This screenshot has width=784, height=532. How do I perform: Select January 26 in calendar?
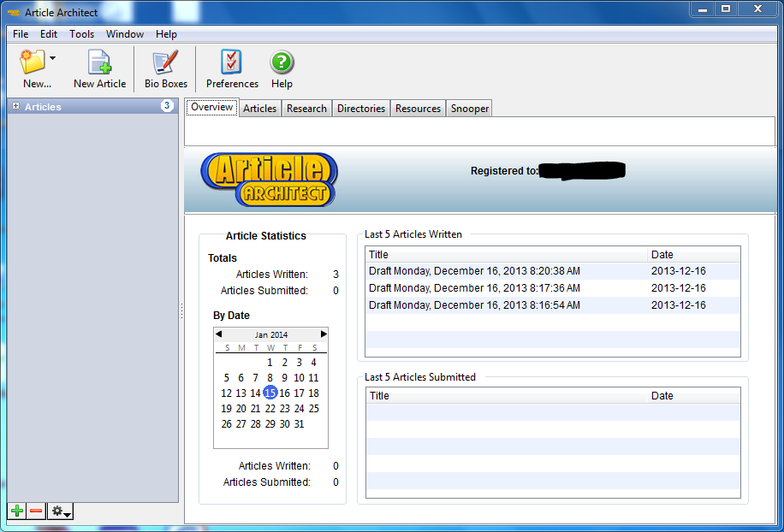click(x=227, y=424)
